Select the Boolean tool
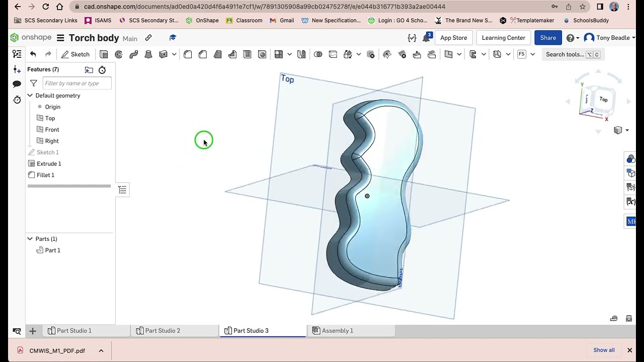 318,54
